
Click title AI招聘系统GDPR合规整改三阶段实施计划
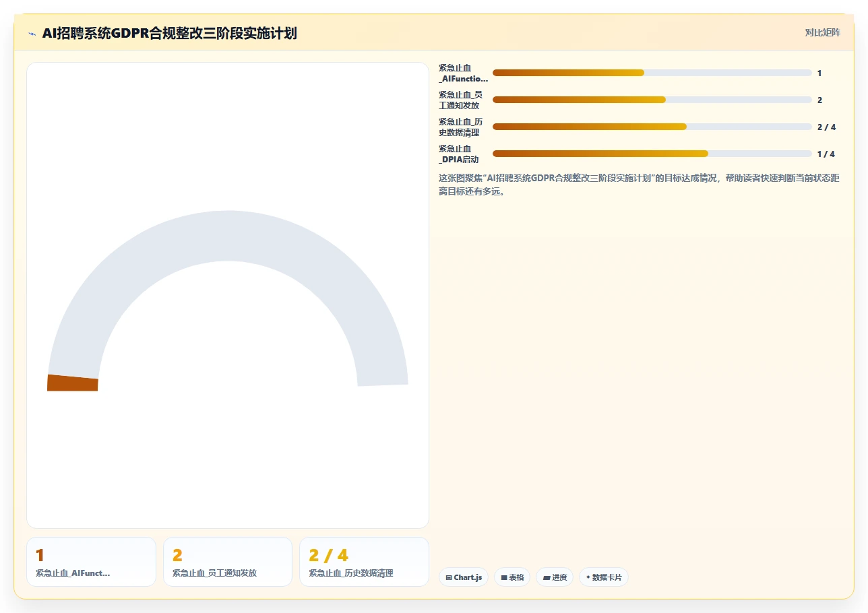coord(169,33)
